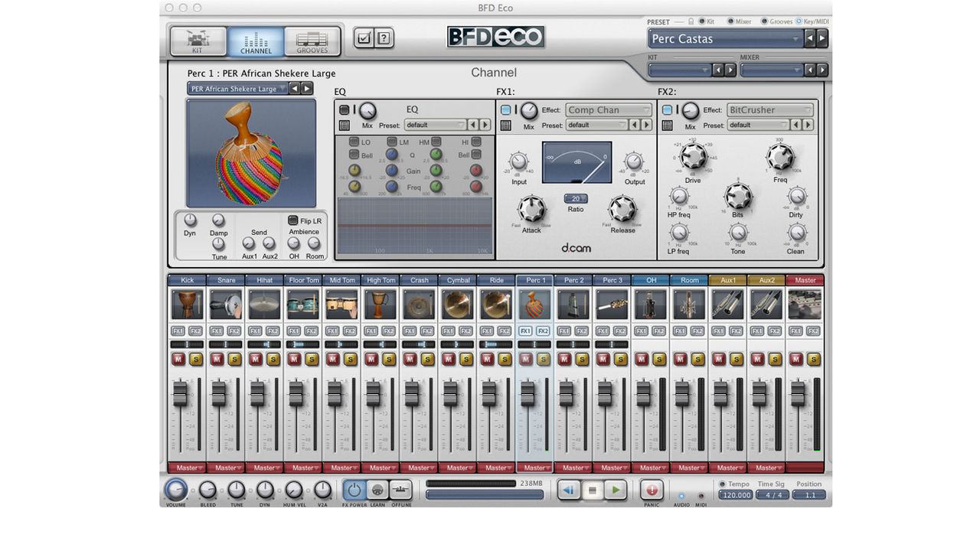Select the Perc 2 channel instrument thumbnail
This screenshot has height=551, width=980.
click(573, 305)
